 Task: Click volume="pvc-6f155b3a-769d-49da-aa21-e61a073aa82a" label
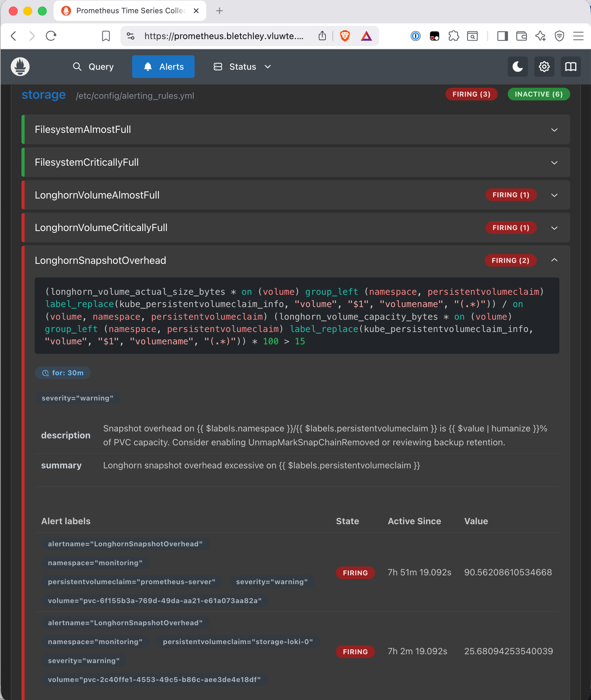[x=155, y=601]
